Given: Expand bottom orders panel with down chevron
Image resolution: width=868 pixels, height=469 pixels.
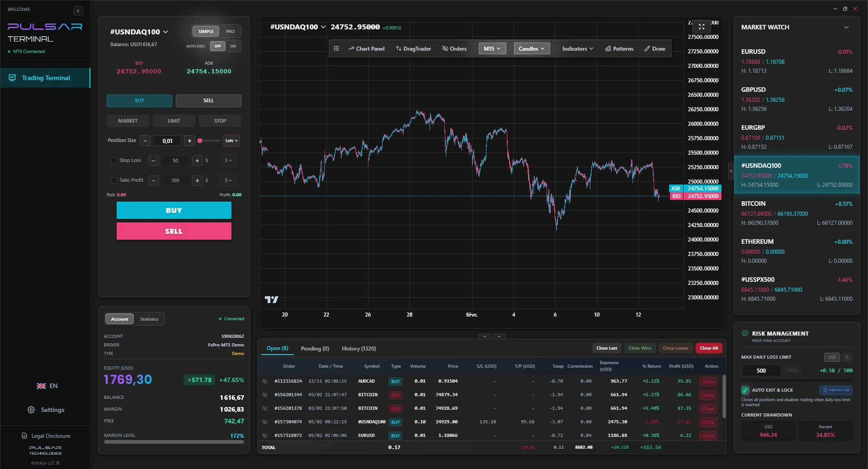Looking at the screenshot, I should (x=499, y=336).
